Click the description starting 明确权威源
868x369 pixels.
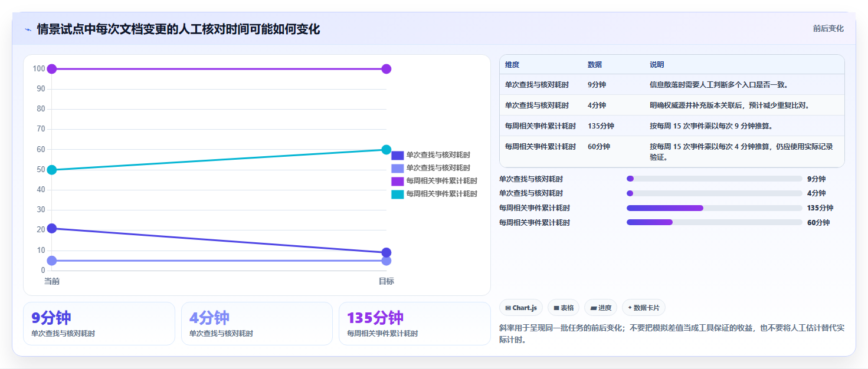coord(730,106)
